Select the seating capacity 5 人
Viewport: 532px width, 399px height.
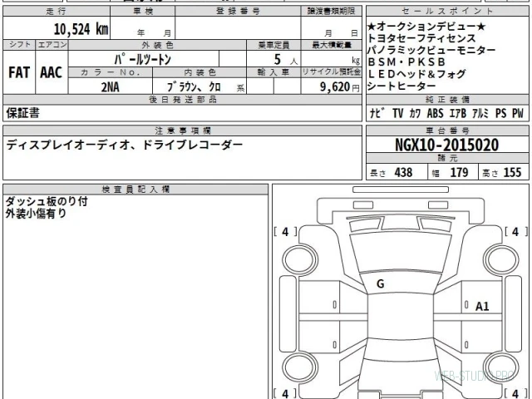[x=285, y=60]
